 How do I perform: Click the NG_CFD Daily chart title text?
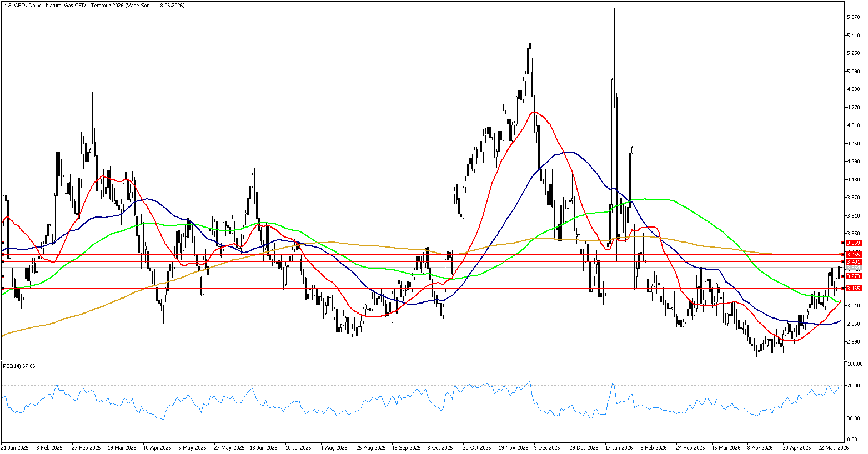[94, 5]
